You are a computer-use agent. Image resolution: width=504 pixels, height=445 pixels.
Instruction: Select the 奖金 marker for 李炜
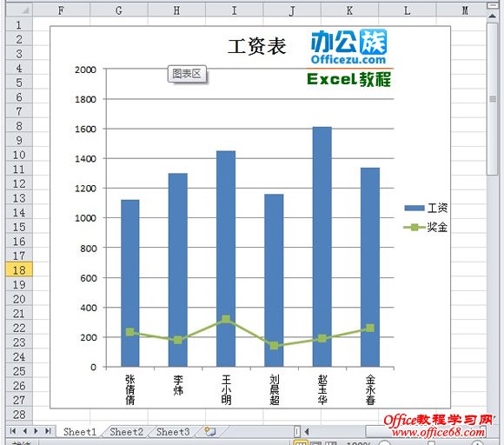pyautogui.click(x=178, y=340)
